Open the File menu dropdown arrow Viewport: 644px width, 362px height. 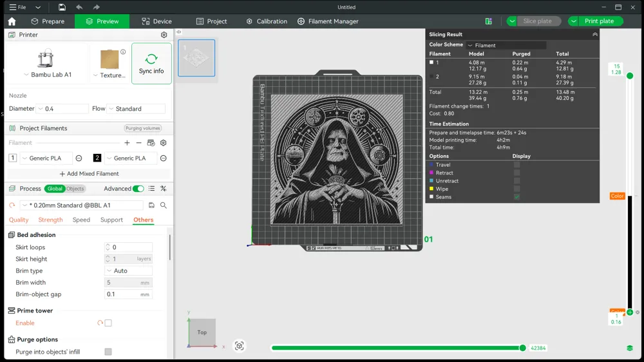tap(38, 7)
